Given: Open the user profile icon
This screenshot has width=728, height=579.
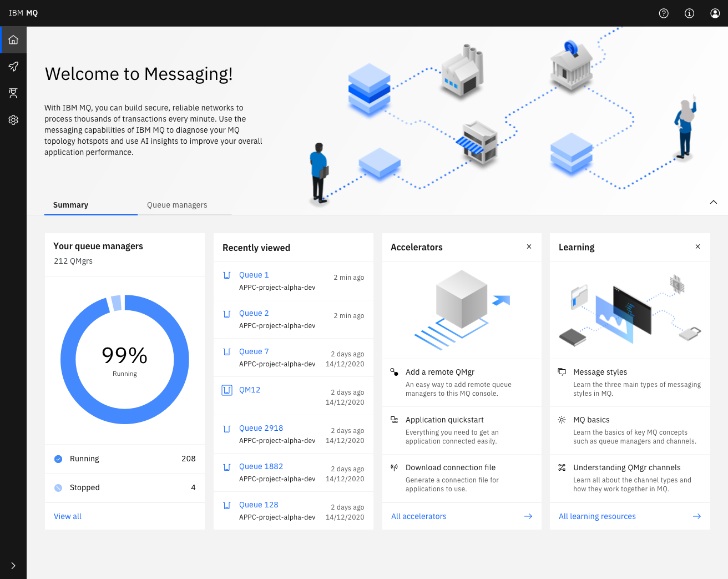Looking at the screenshot, I should pyautogui.click(x=715, y=13).
